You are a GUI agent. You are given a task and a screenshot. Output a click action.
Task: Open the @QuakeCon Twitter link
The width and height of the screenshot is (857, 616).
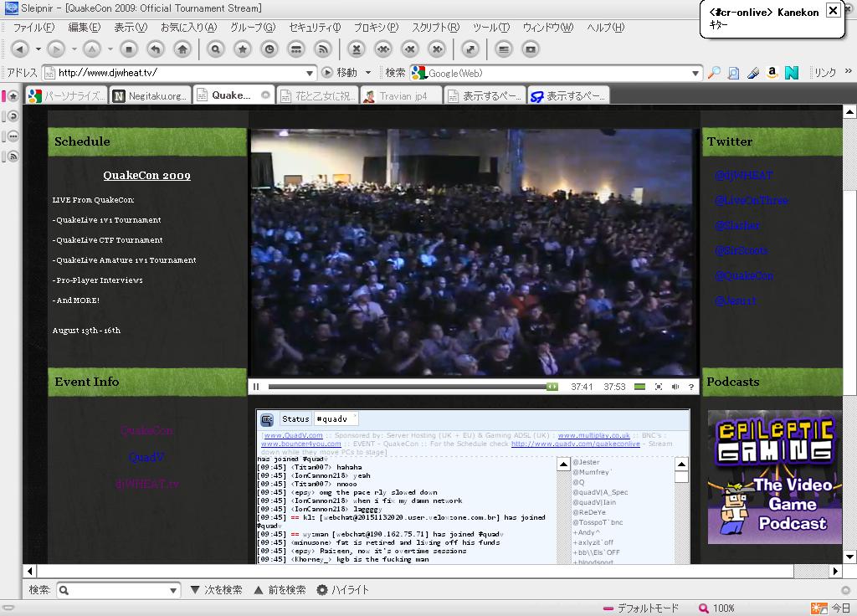point(744,275)
